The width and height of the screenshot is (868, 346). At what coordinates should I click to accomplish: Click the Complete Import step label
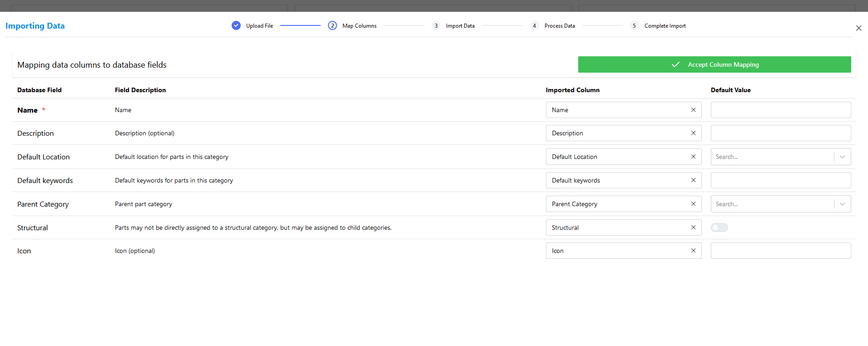(665, 26)
